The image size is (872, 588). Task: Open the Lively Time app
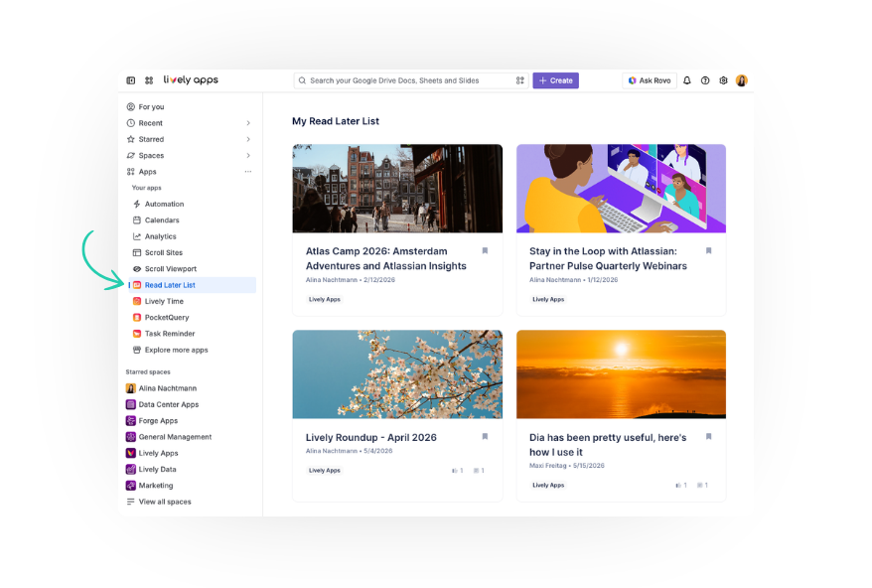(x=164, y=301)
